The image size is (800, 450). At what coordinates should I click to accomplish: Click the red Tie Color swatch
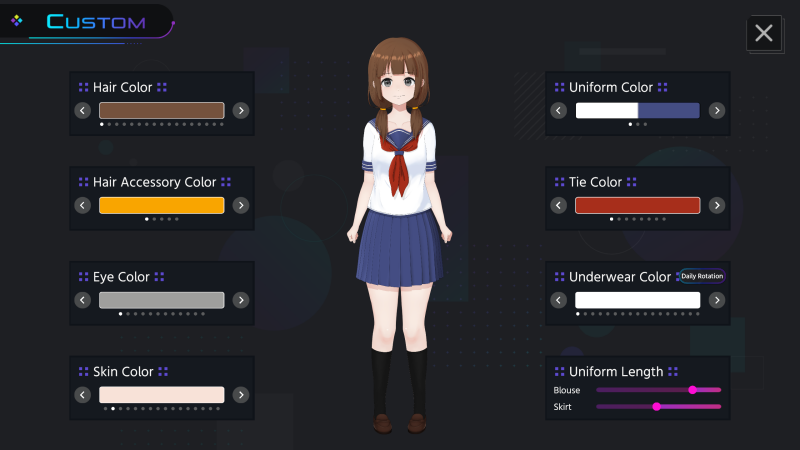(637, 205)
